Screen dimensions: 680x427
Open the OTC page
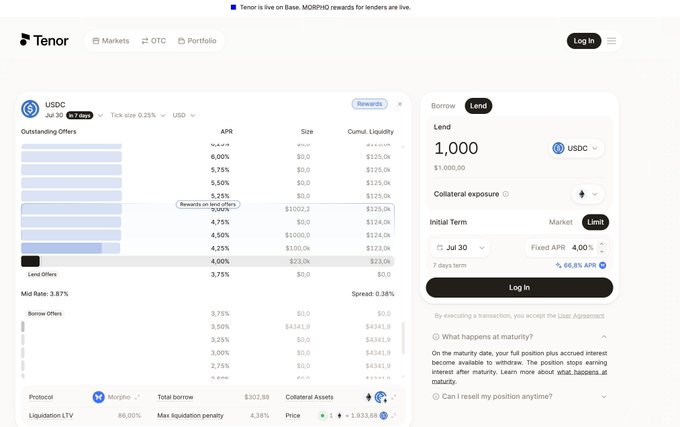pyautogui.click(x=154, y=41)
